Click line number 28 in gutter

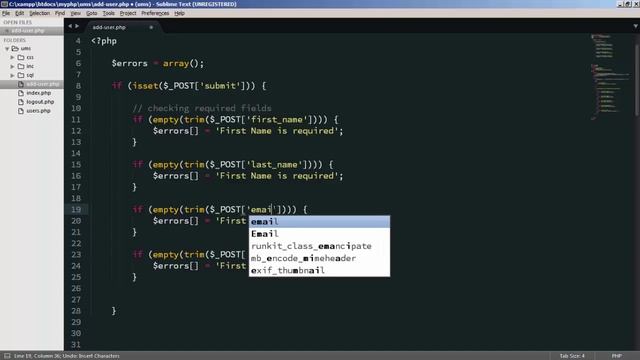tap(76, 311)
